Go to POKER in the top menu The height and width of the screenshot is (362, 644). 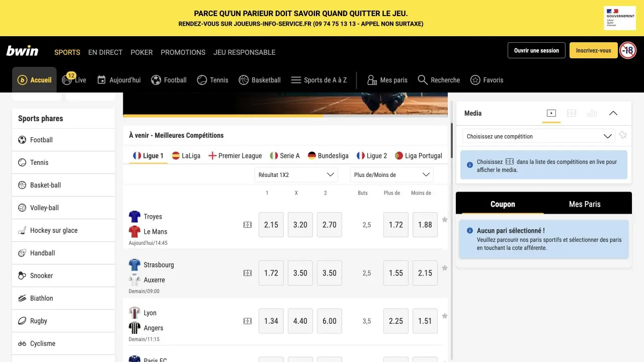point(141,52)
